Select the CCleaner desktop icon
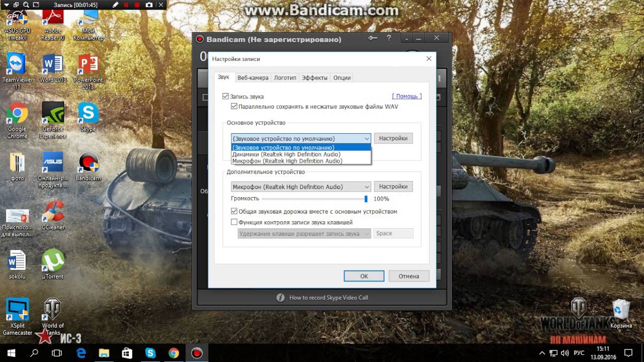The width and height of the screenshot is (644, 362). tap(52, 215)
